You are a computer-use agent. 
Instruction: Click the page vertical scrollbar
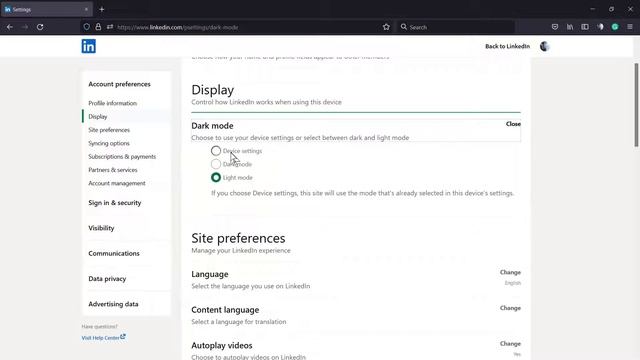coord(636,105)
